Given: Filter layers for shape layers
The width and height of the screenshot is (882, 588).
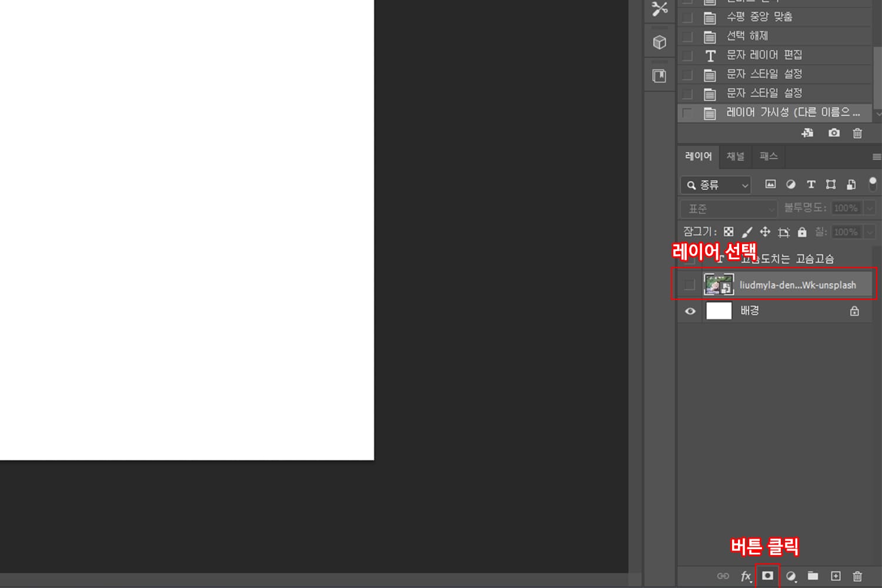Looking at the screenshot, I should click(831, 184).
